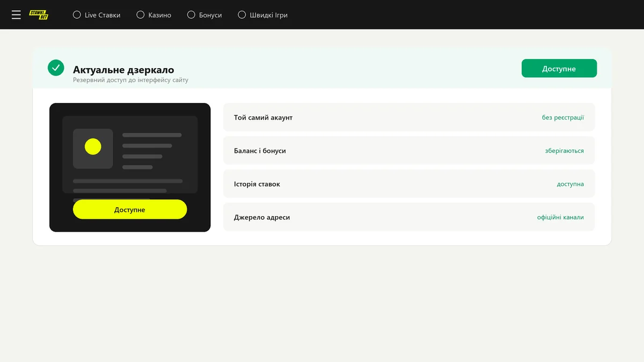The image size is (644, 362).
Task: Select the Баланс і бонуси row
Action: (409, 150)
